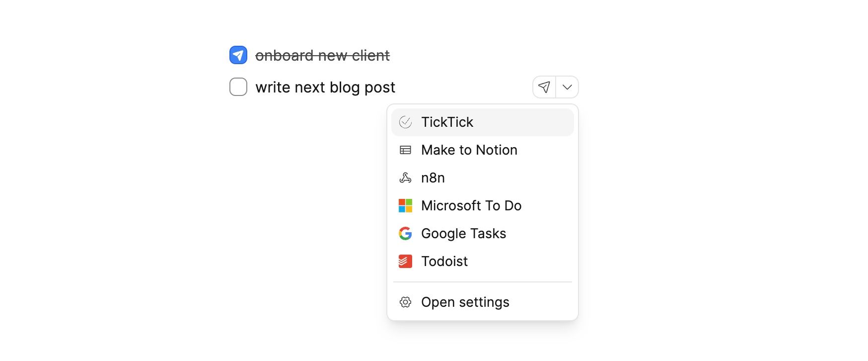Viewport: 868px width, 361px height.
Task: Check the write next blog post checkbox
Action: coord(238,87)
